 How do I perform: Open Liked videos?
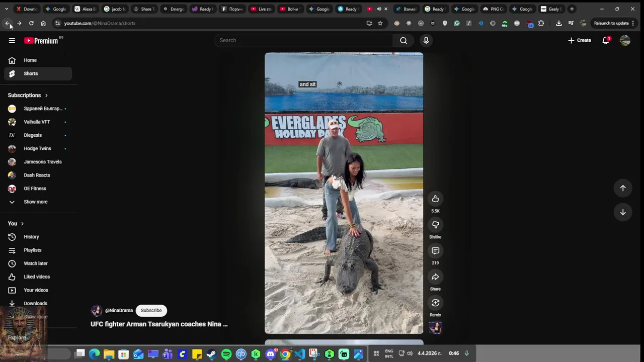tap(38, 277)
